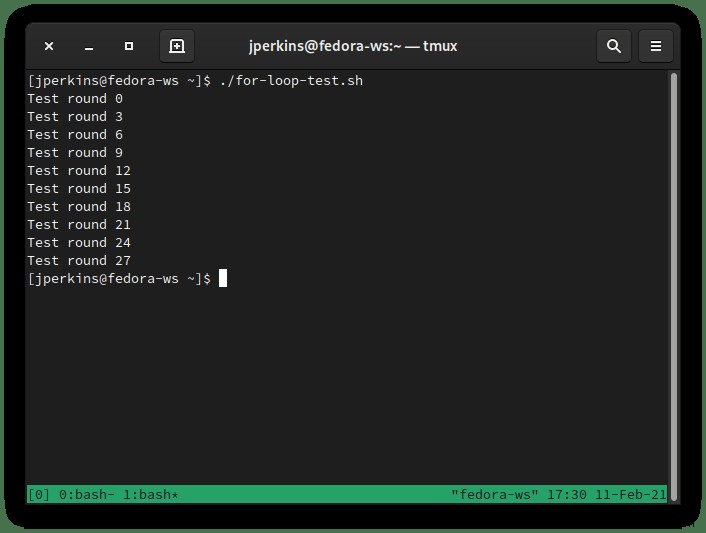
Task: Select tmux window 1:bash* in status bar
Action: (150, 495)
